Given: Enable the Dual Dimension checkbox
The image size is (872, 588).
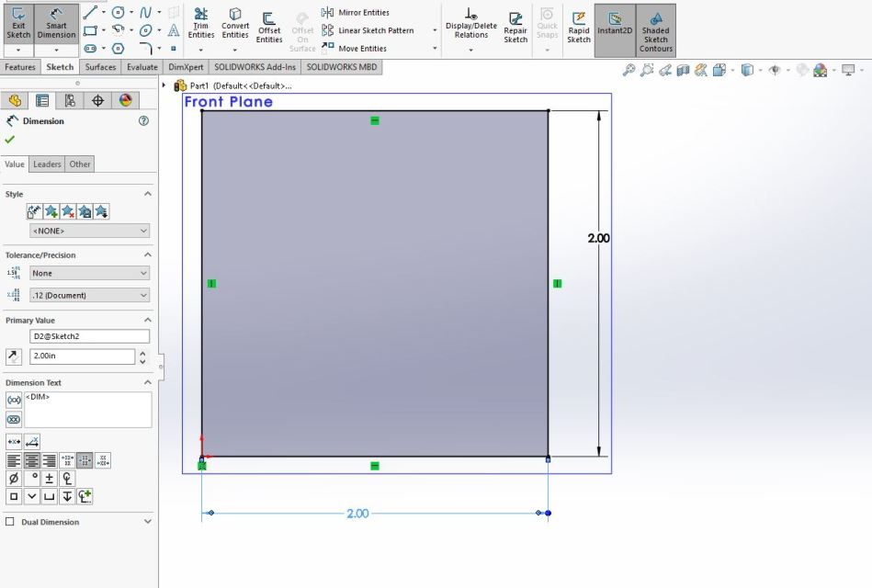Looking at the screenshot, I should (x=11, y=522).
